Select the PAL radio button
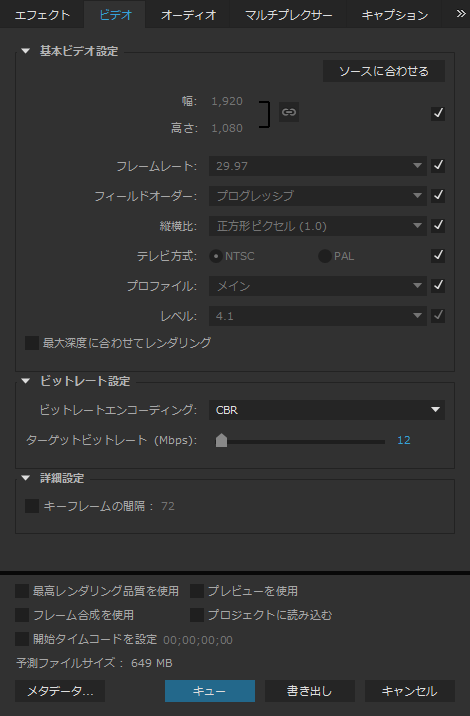The width and height of the screenshot is (470, 716). [x=325, y=256]
